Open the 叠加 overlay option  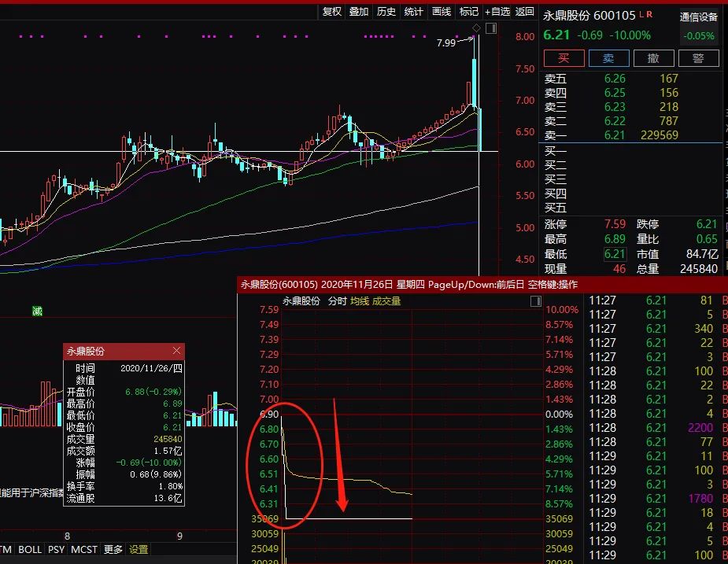(359, 12)
